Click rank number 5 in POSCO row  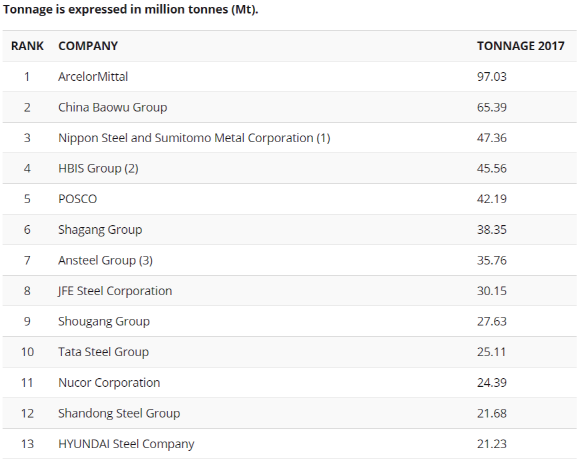click(27, 199)
